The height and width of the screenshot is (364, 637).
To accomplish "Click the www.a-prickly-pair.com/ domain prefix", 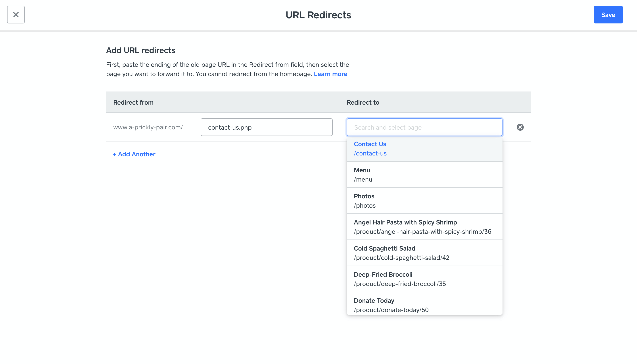I will (148, 127).
